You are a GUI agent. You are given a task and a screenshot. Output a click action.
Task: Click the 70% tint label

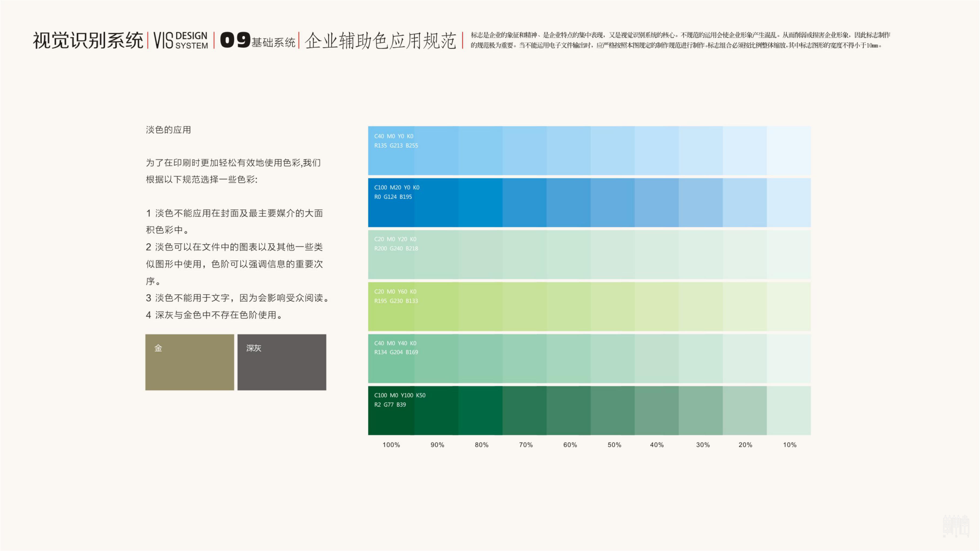tap(526, 445)
